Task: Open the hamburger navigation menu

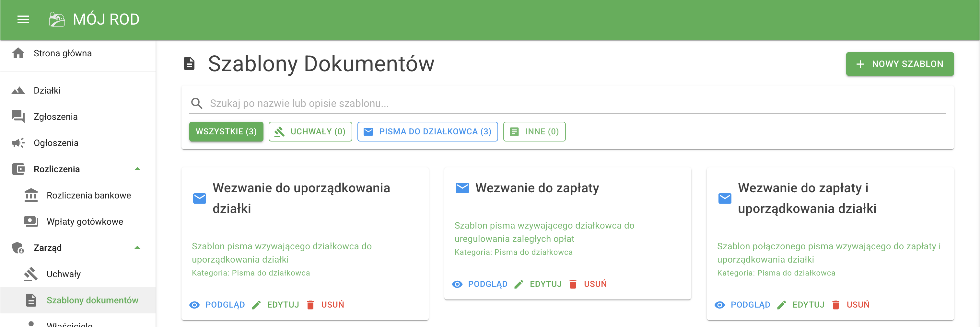Action: point(23,19)
